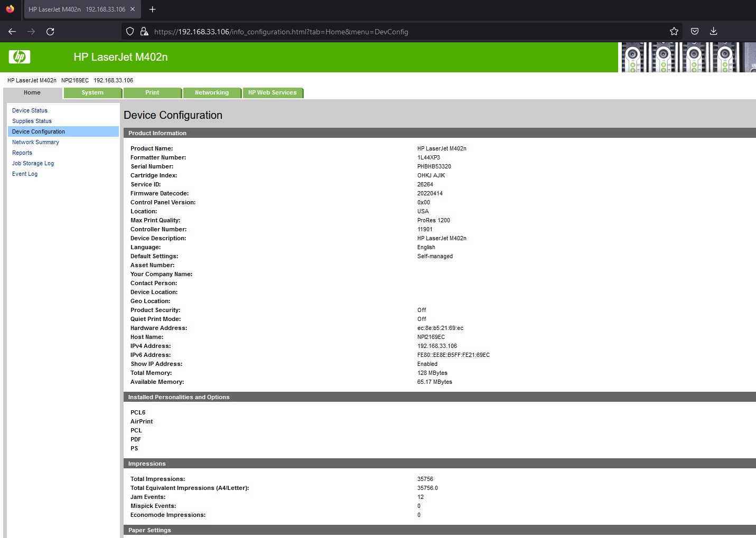Reload the page with refresh icon
This screenshot has width=756, height=538.
[x=50, y=32]
